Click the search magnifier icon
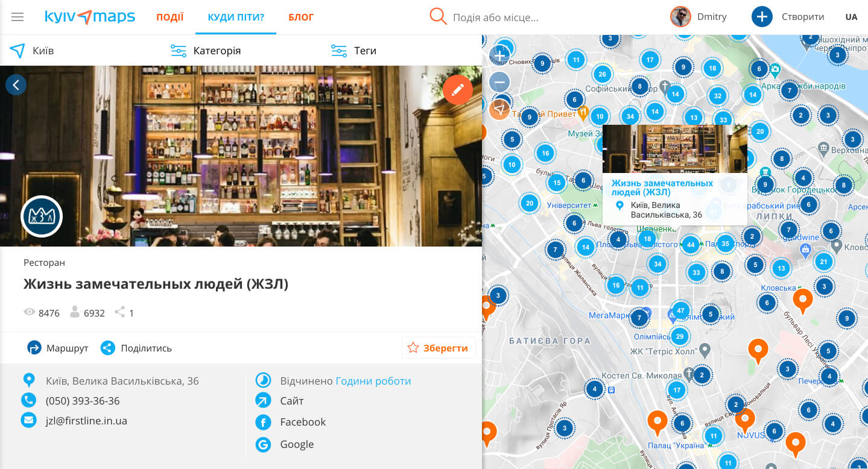The height and width of the screenshot is (469, 868). click(438, 17)
